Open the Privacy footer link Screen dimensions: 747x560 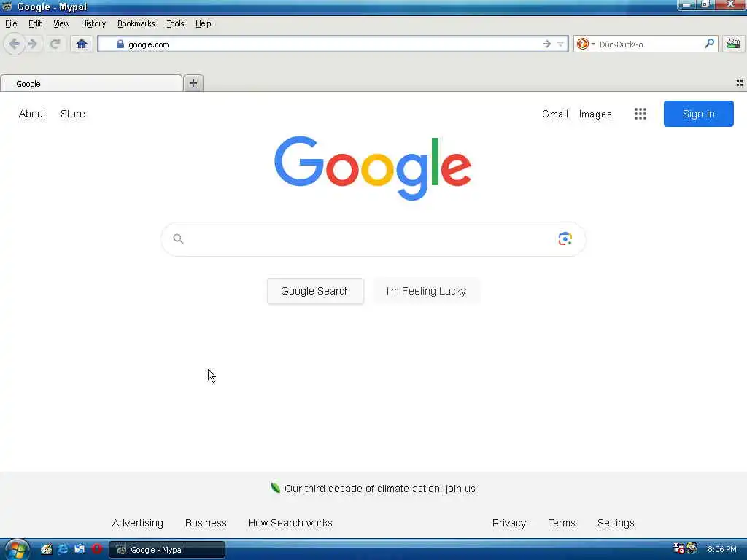click(x=509, y=523)
